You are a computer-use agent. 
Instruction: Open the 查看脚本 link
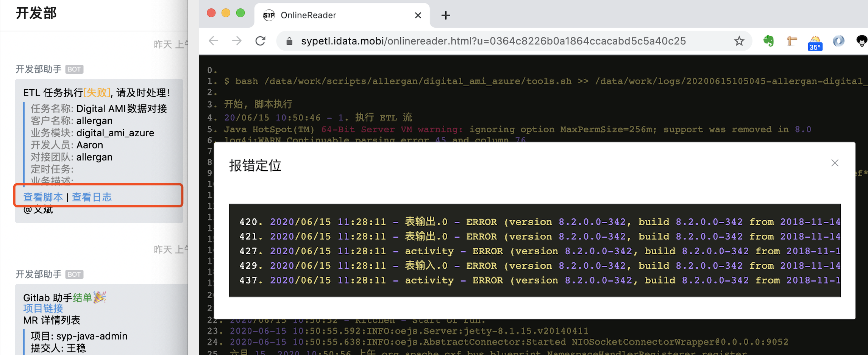coord(43,197)
